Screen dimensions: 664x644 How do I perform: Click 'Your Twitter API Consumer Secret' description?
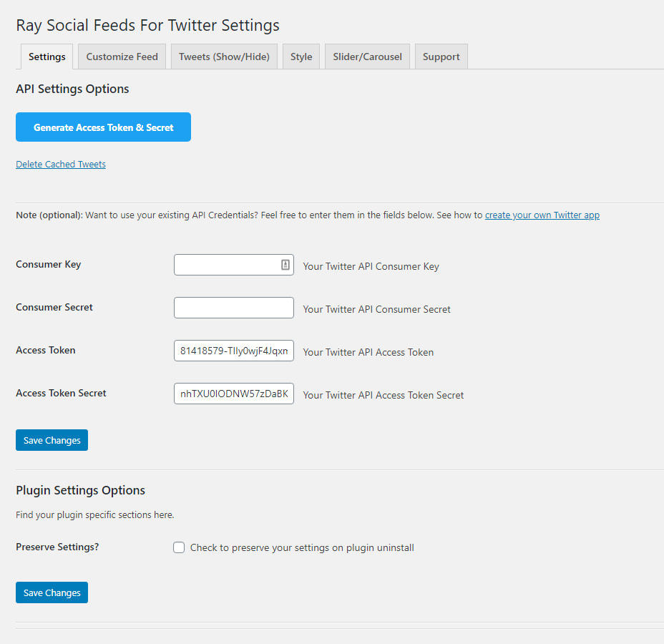pyautogui.click(x=376, y=309)
